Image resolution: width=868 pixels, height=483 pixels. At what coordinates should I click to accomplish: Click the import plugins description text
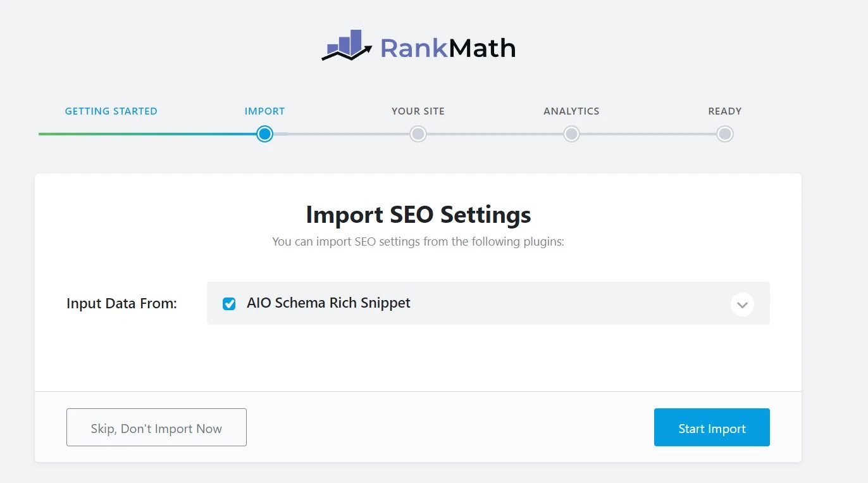(418, 242)
